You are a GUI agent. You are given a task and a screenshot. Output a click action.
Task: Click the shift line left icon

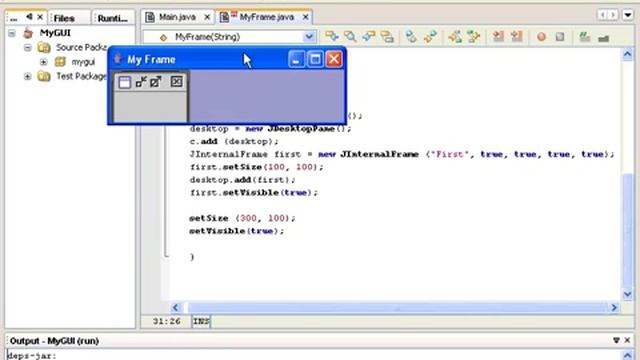point(498,37)
